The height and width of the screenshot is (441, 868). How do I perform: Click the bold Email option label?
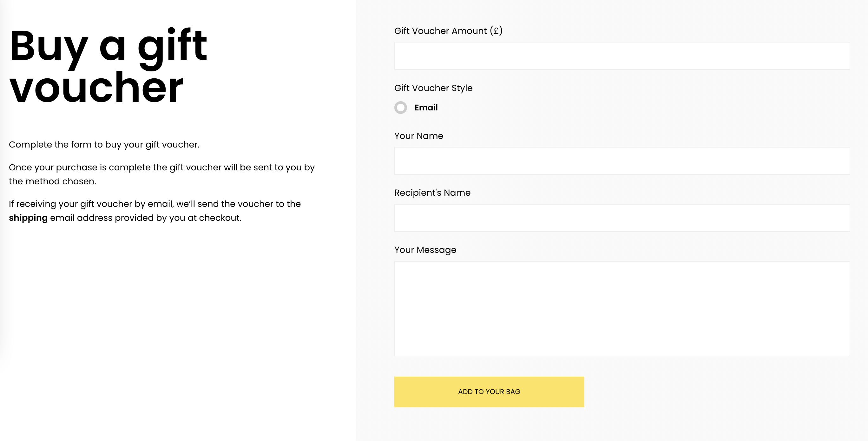pos(426,108)
